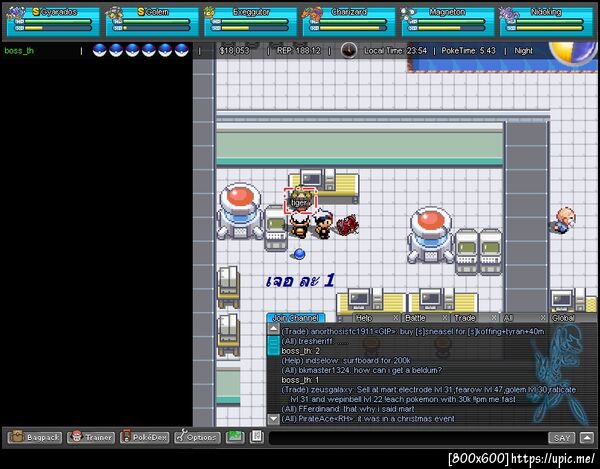This screenshot has height=469, width=600.
Task: Select Golem in the party bar
Action: coord(152,21)
